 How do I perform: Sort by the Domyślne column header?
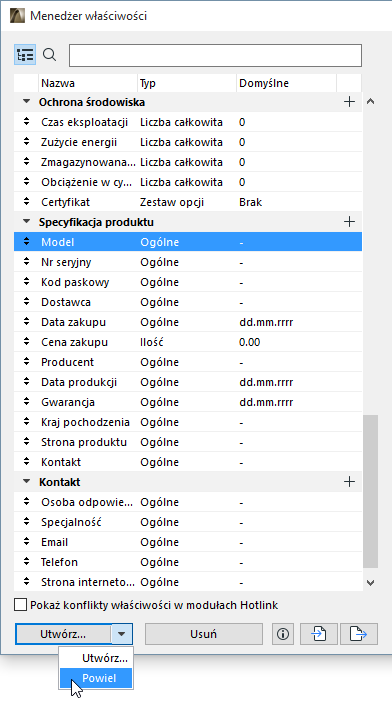click(x=286, y=83)
